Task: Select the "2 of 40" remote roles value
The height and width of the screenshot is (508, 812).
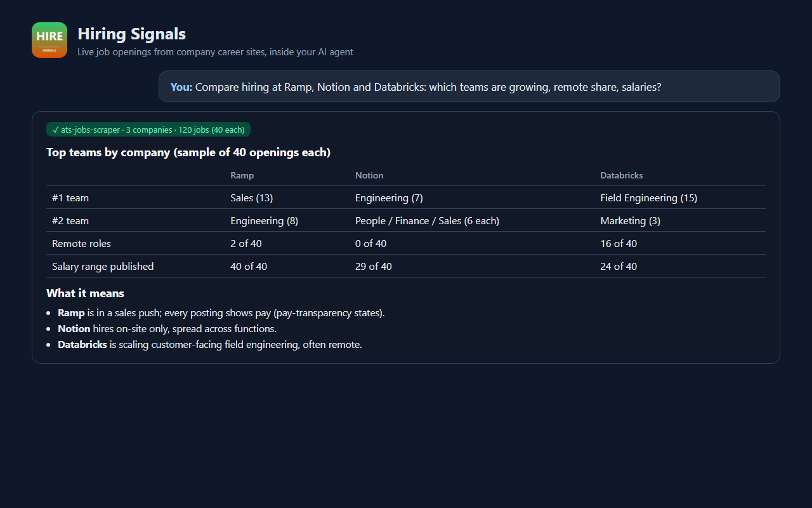Action: [x=246, y=244]
